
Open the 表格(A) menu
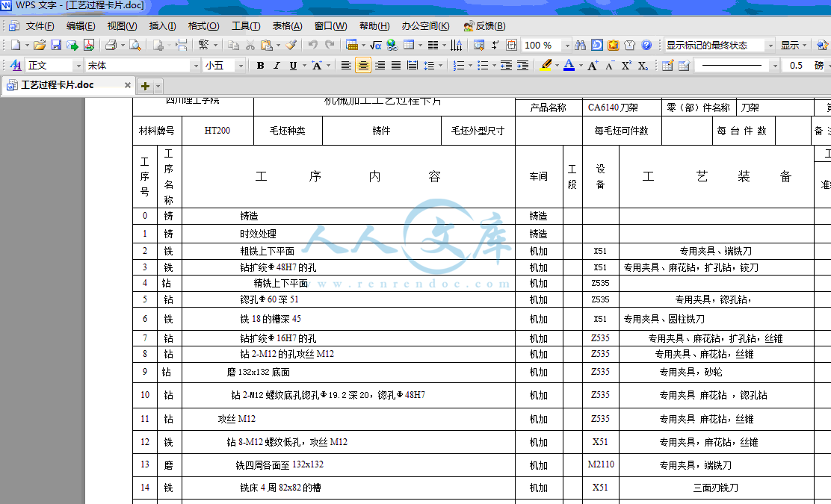[287, 26]
